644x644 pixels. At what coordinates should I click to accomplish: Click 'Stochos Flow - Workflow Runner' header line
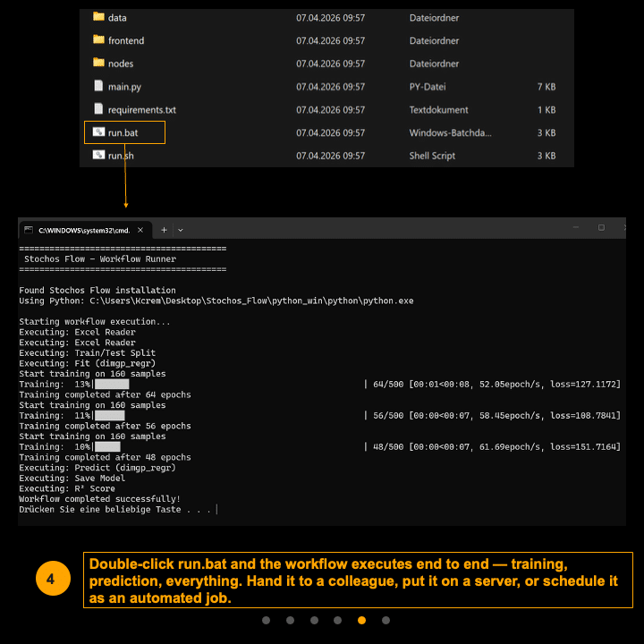[x=100, y=258]
